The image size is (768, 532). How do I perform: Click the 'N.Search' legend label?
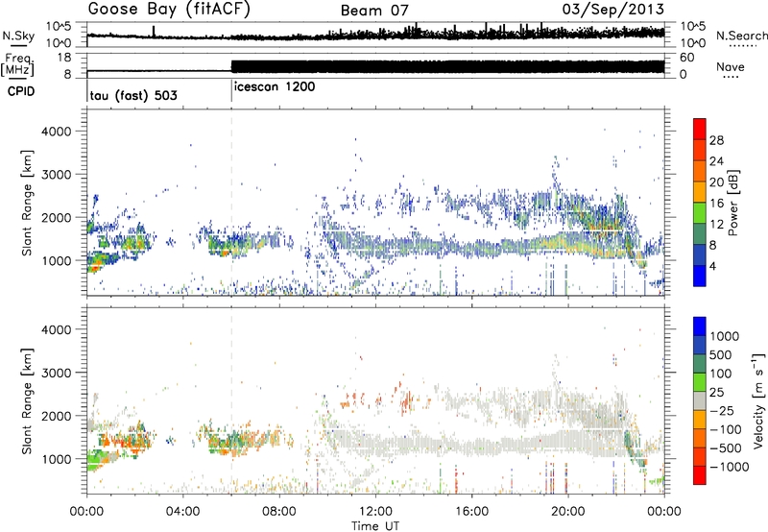click(741, 36)
